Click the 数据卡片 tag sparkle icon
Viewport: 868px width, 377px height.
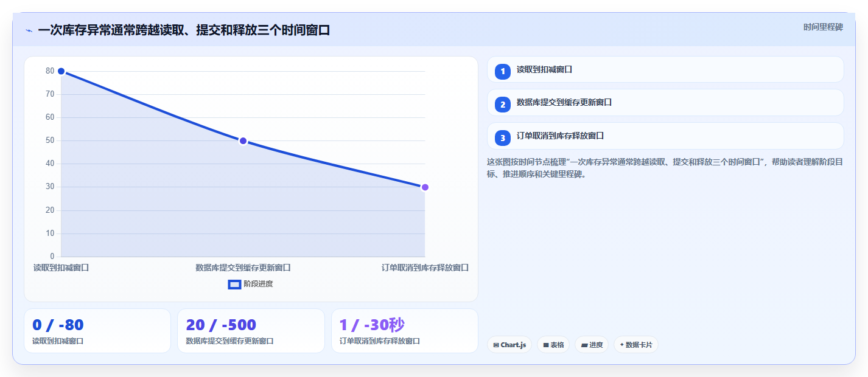click(621, 345)
